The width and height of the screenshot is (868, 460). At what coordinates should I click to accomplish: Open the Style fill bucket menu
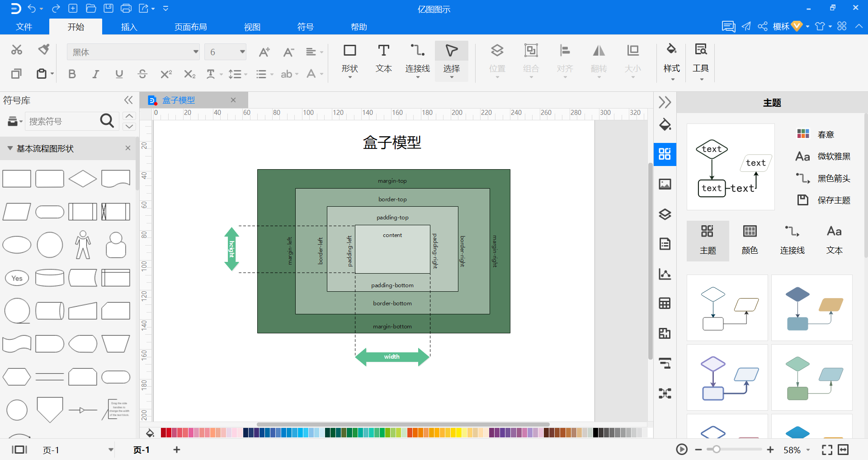[x=672, y=62]
